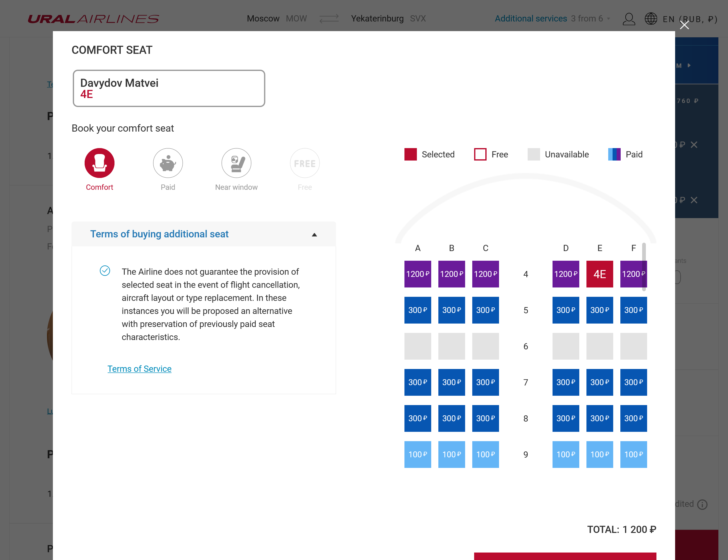Select seat 9F for 100 rubles
728x560 pixels.
(x=633, y=454)
